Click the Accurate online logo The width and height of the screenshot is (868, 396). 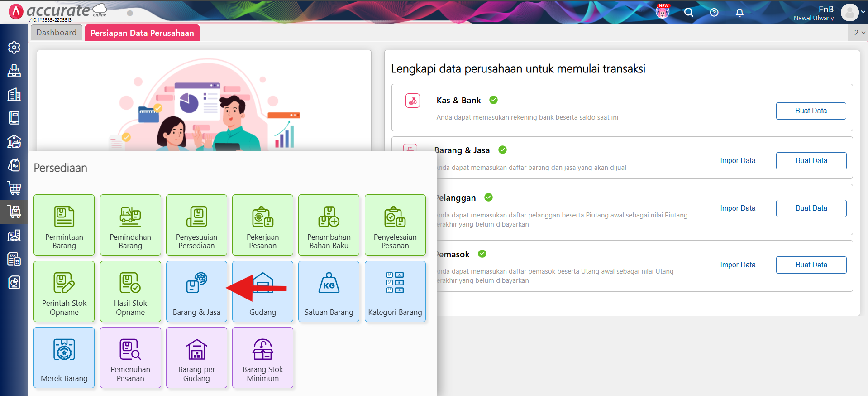pyautogui.click(x=57, y=12)
